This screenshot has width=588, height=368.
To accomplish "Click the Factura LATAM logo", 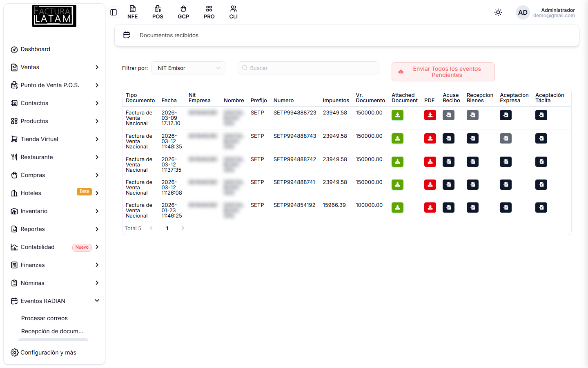I will [x=54, y=16].
